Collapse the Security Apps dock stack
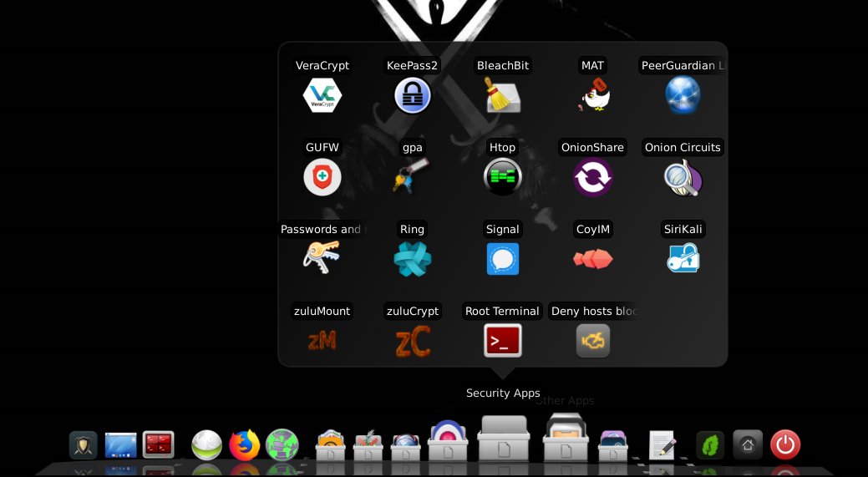Screen dimensions: 868x477 [x=503, y=439]
